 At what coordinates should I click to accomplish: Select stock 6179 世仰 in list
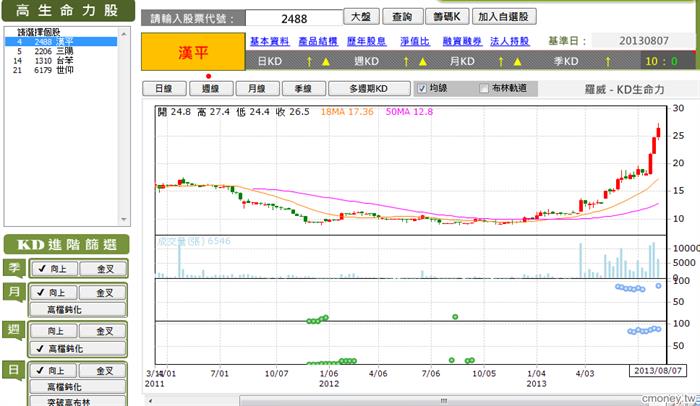pos(61,70)
